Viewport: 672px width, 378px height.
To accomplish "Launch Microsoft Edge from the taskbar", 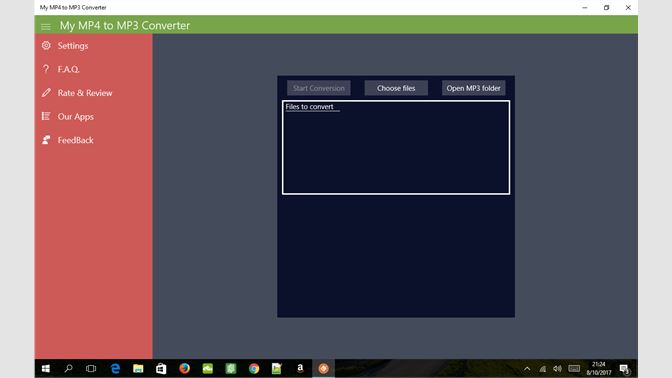I will [115, 368].
